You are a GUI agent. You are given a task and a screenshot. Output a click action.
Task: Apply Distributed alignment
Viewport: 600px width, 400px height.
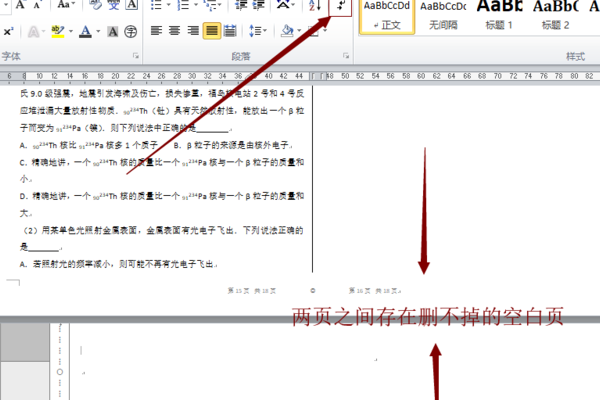coord(230,31)
